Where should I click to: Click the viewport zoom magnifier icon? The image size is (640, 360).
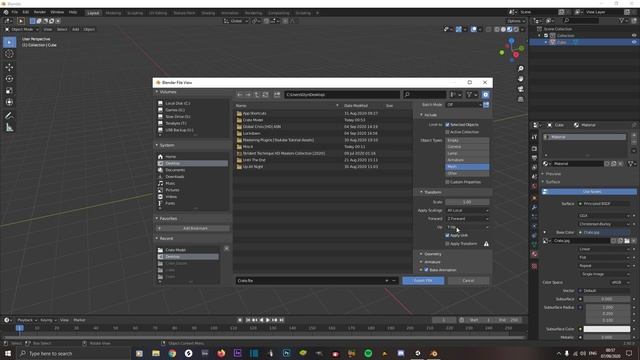pos(520,69)
